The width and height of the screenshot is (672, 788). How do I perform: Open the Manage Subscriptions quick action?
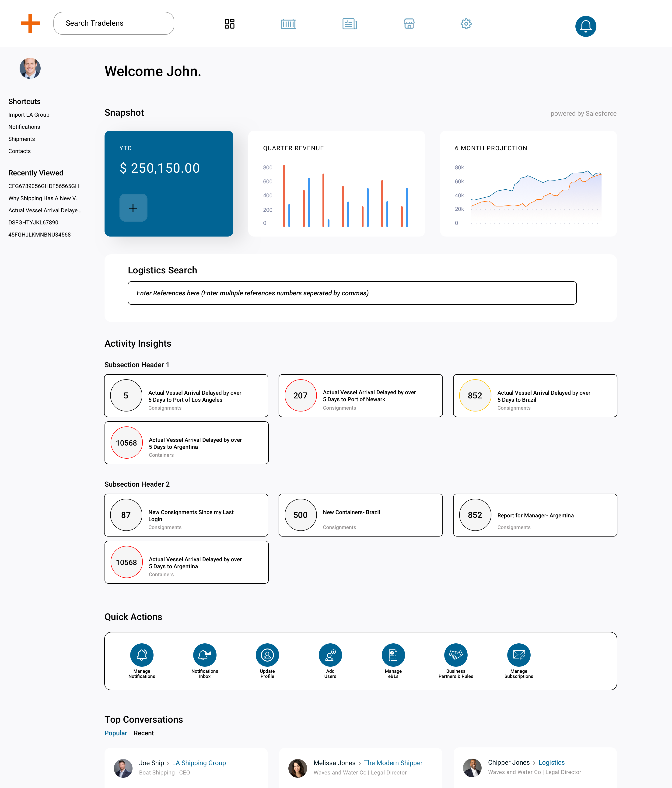pos(518,655)
